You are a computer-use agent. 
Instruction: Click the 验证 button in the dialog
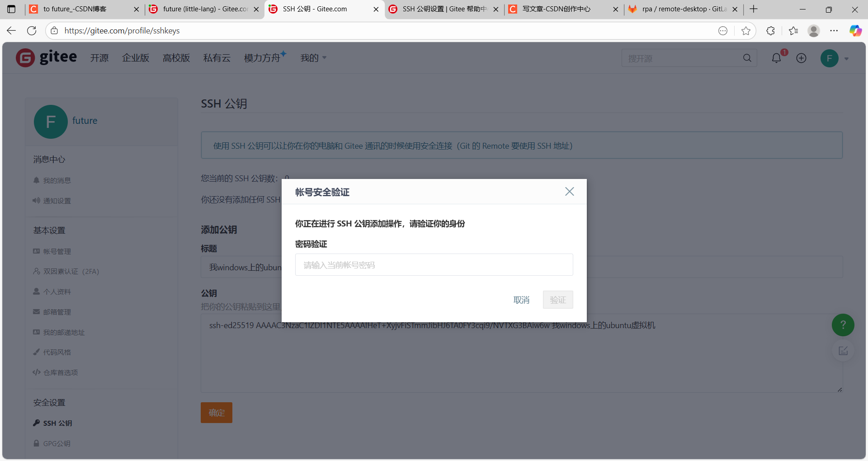tap(558, 300)
